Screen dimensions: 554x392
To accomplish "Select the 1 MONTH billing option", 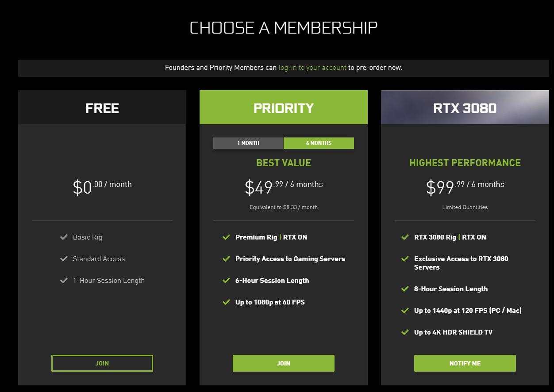I will click(248, 143).
